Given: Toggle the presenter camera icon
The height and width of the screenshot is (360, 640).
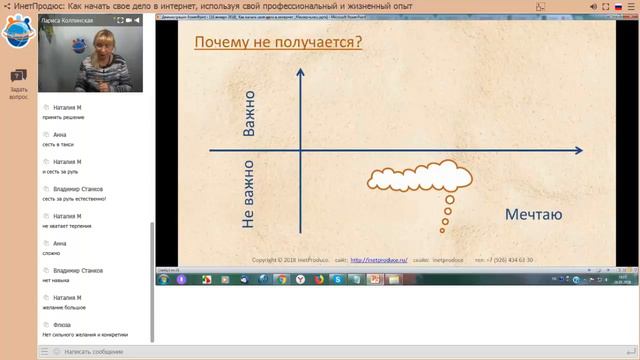Looking at the screenshot, I should (x=129, y=20).
